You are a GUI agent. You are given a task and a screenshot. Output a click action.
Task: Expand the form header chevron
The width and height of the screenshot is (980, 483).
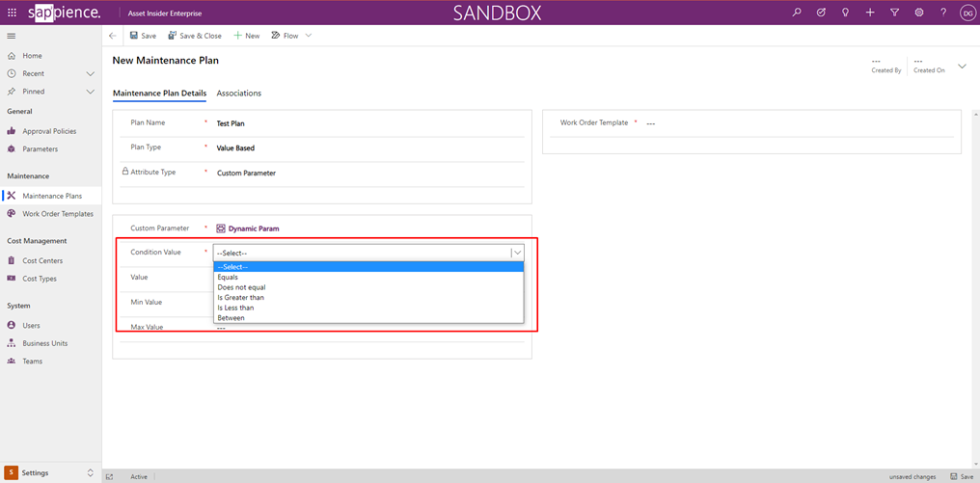pos(962,67)
